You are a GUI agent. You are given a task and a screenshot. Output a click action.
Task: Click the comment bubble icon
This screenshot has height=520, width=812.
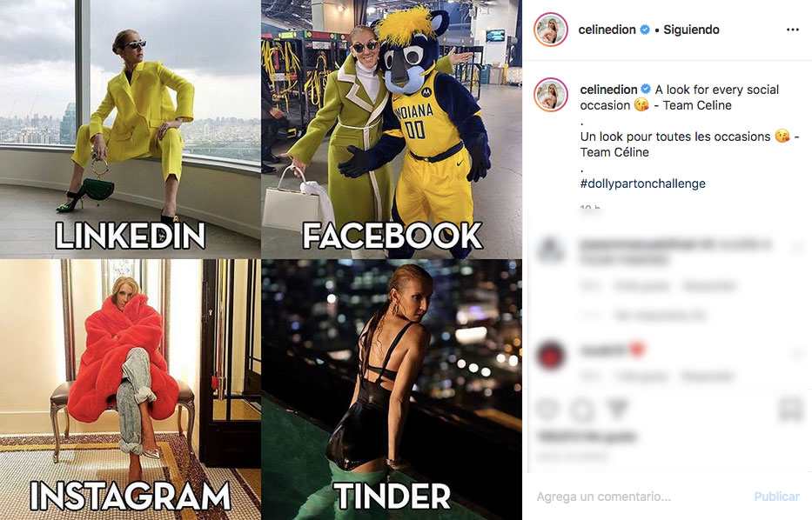[x=582, y=410]
